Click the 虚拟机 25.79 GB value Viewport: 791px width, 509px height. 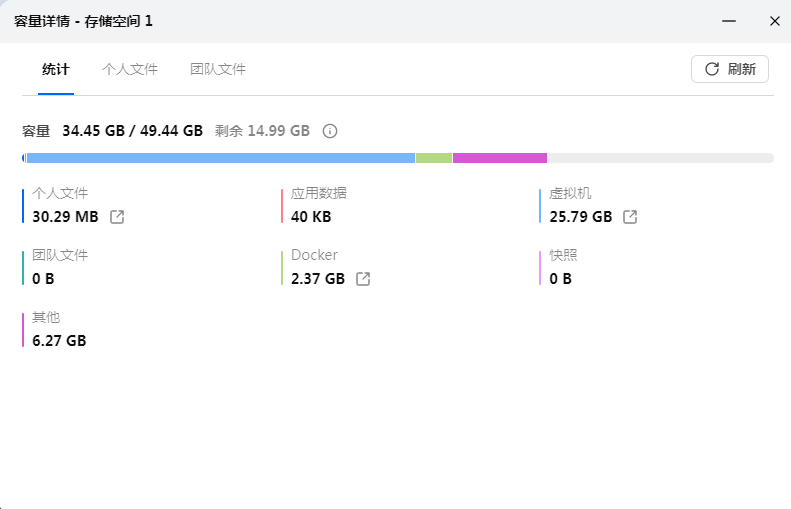coord(580,217)
